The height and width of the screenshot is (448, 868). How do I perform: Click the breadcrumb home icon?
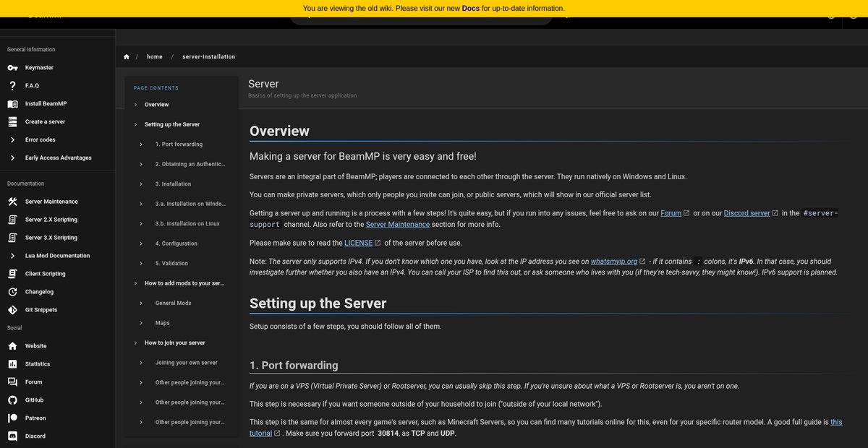click(x=127, y=57)
